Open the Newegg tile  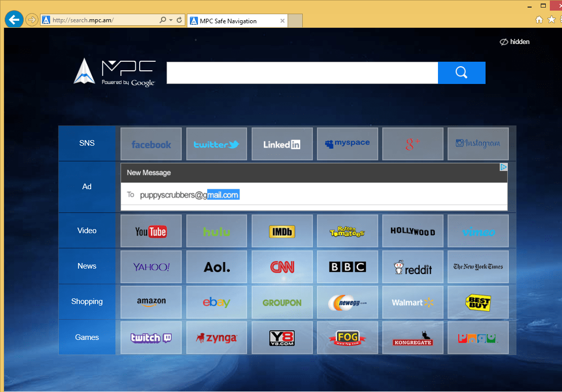click(347, 302)
